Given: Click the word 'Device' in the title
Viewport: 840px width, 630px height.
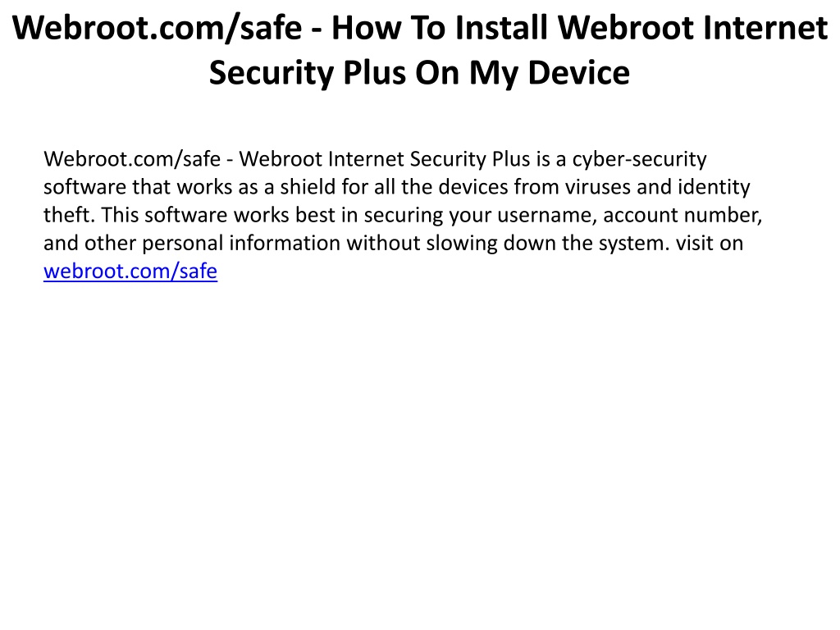Looking at the screenshot, I should click(578, 73).
